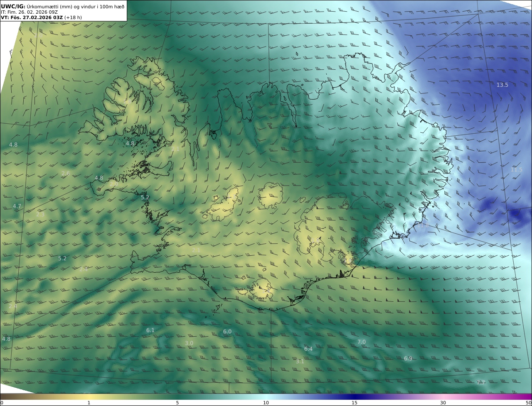532x406 pixels.
Task: Click the 11.5 value over the sea
Action: tap(517, 169)
